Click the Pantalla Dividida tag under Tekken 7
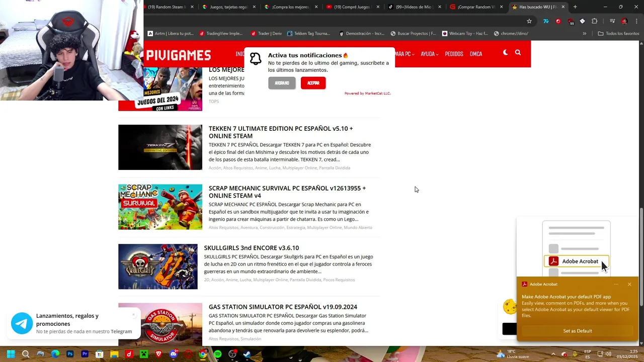Viewport: 644px width, 362px height. (x=335, y=168)
